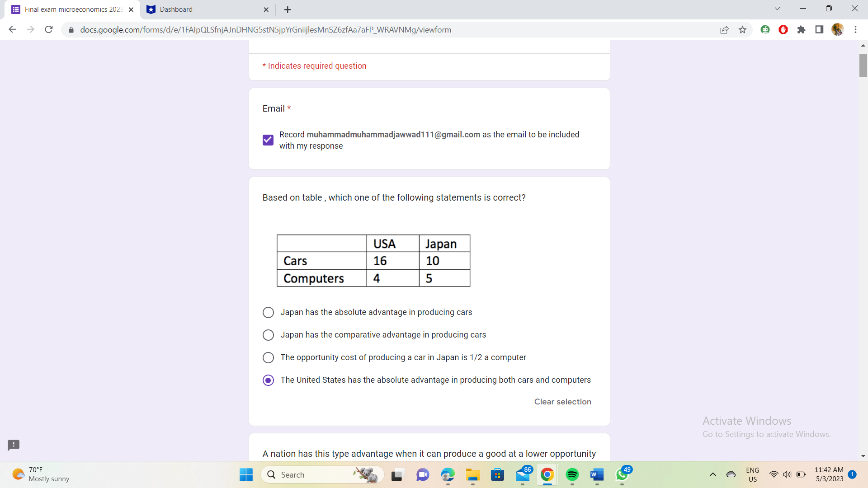Expand hidden icons in the system tray

(713, 474)
